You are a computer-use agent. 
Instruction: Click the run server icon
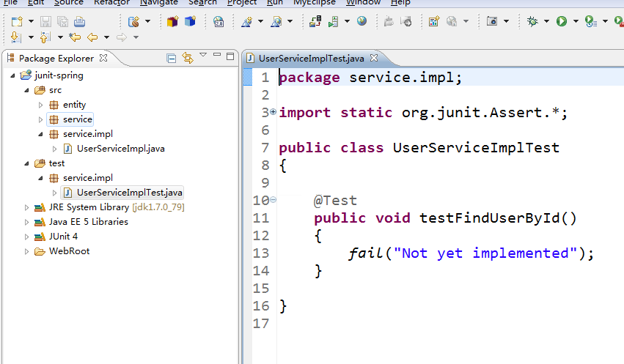(333, 21)
